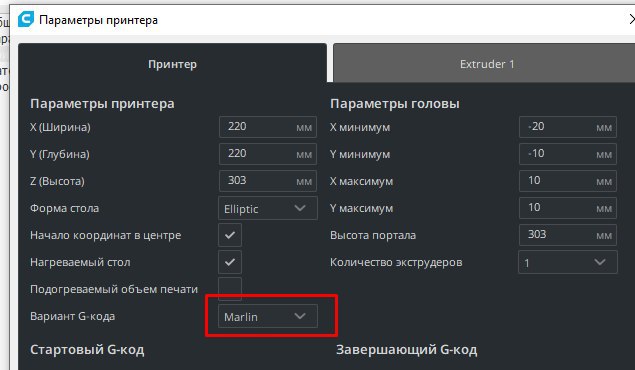
Task: Toggle Начало координат в центре checkbox
Action: tap(230, 235)
